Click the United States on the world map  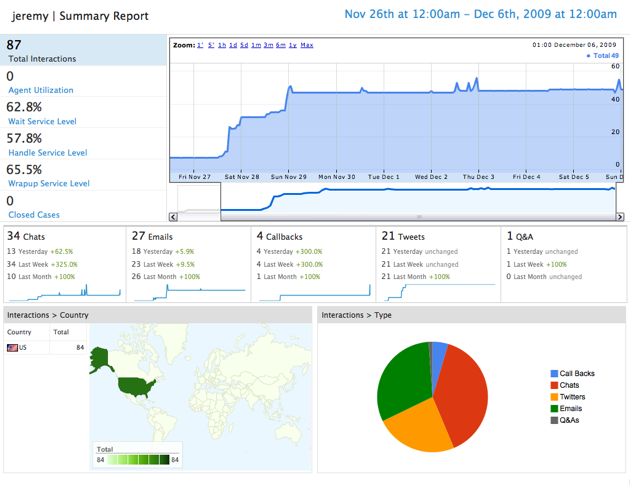[x=133, y=385]
